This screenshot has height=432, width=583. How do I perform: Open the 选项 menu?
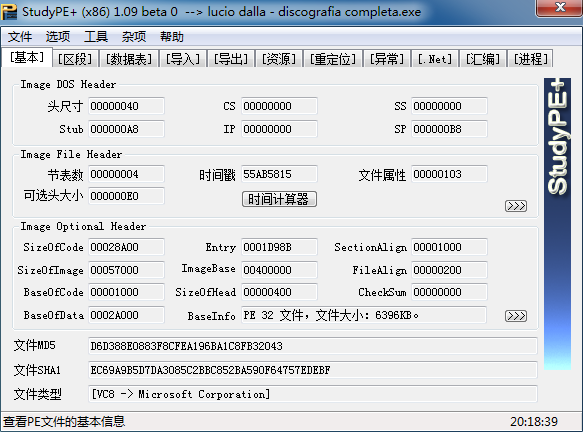coord(58,37)
